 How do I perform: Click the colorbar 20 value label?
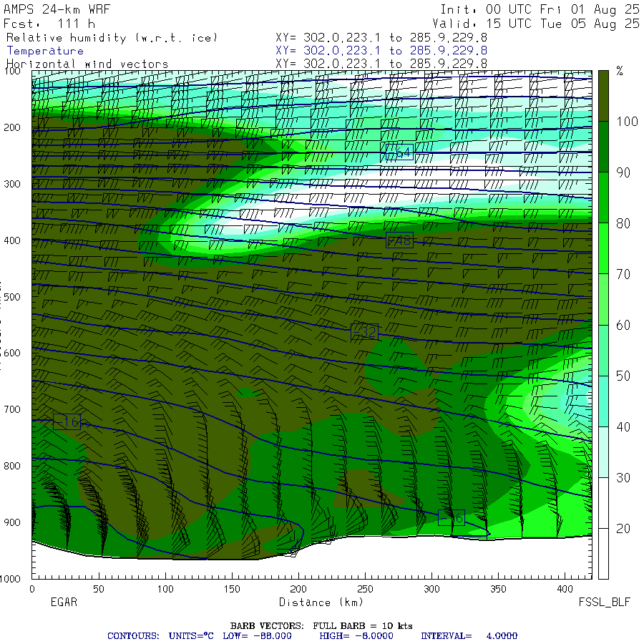(623, 529)
